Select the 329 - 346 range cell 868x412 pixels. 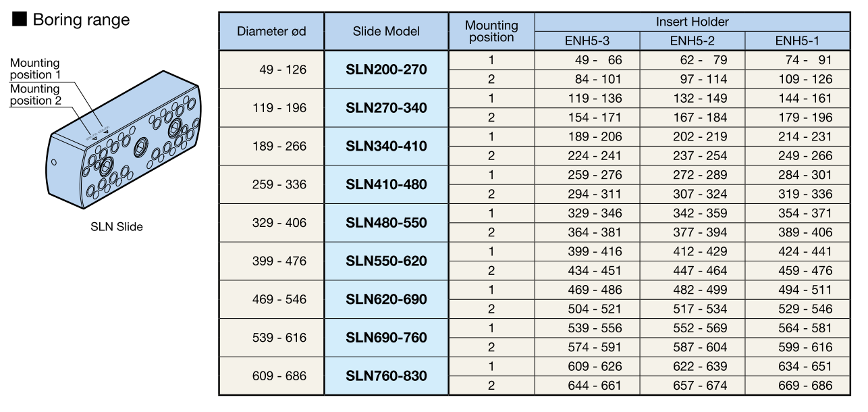(x=594, y=213)
